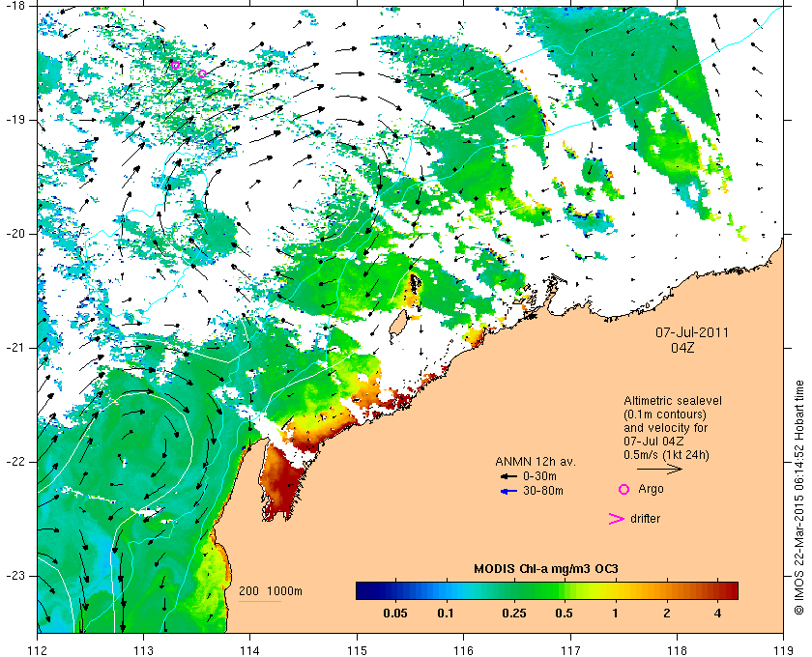The height and width of the screenshot is (657, 812).
Task: Click the '(0.1m contours)' legend text line
Action: click(x=665, y=414)
